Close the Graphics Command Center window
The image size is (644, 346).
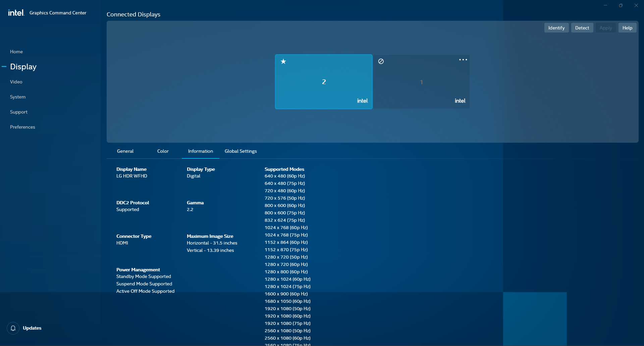click(636, 5)
